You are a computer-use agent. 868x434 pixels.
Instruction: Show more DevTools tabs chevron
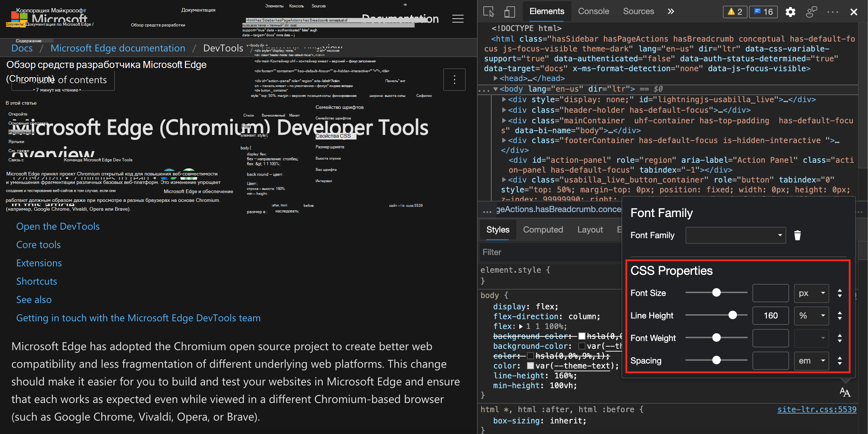(671, 11)
